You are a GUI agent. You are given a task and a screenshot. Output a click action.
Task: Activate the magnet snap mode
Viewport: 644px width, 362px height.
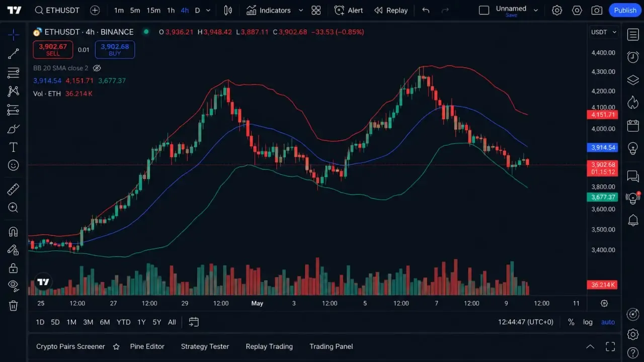[x=14, y=232]
